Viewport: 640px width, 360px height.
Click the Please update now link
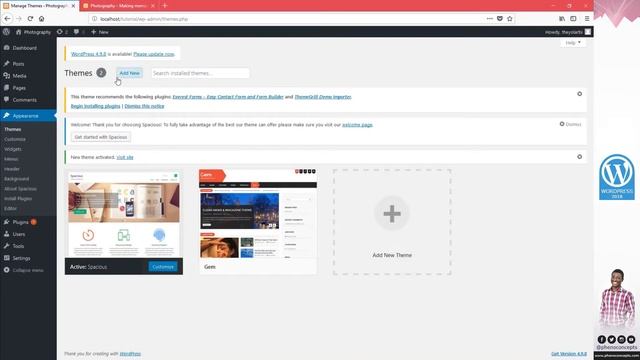pyautogui.click(x=154, y=54)
